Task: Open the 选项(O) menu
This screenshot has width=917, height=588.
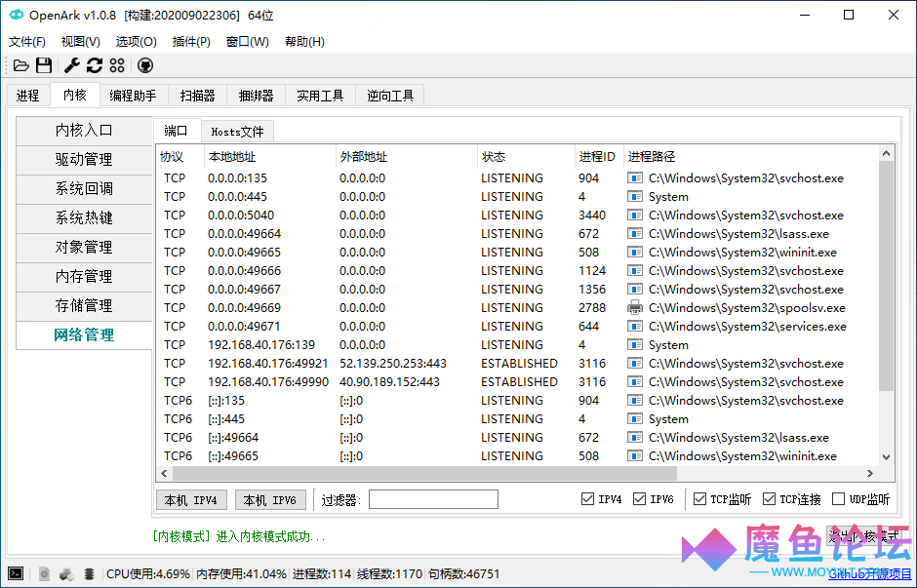Action: pos(136,42)
